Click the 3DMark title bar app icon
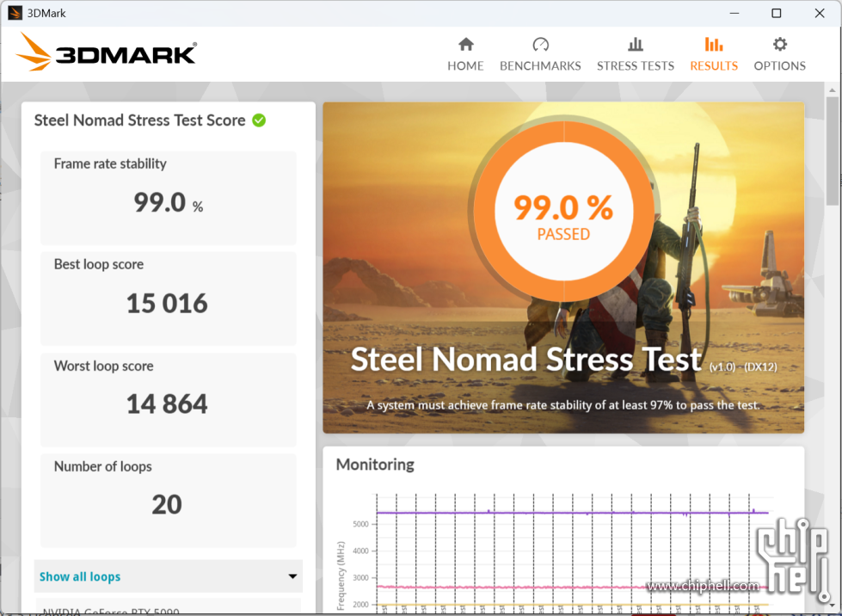Screen dimensions: 842x616 pos(15,13)
